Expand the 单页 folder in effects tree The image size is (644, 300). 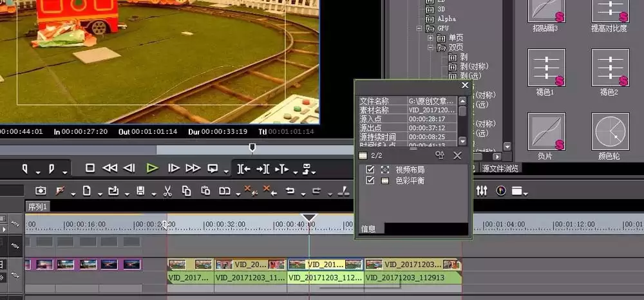click(x=430, y=38)
